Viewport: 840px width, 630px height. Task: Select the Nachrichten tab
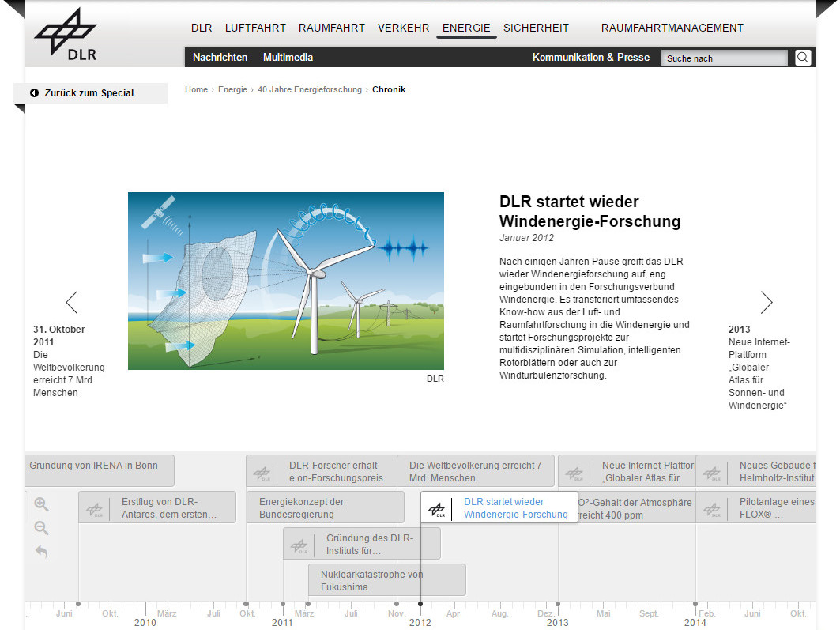(220, 58)
